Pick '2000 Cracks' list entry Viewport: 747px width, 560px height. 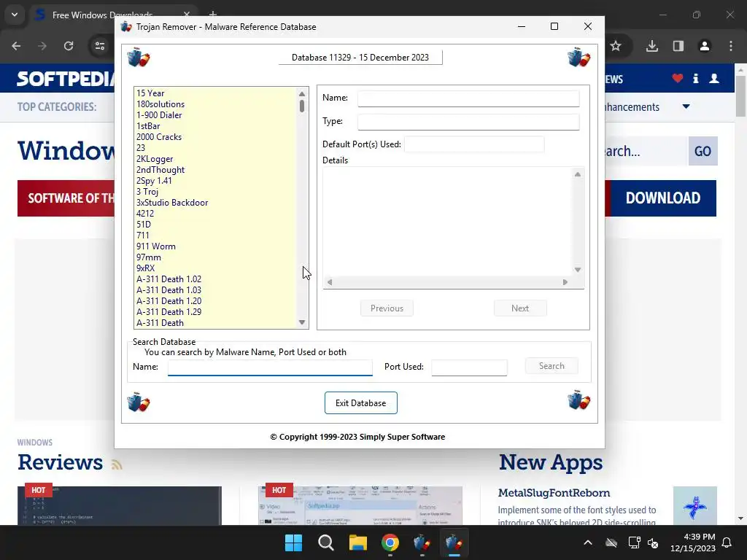(159, 137)
